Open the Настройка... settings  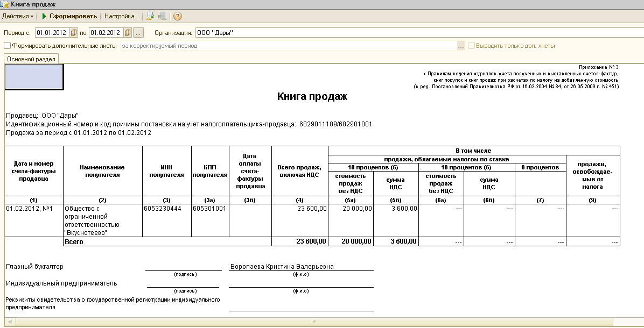point(121,16)
